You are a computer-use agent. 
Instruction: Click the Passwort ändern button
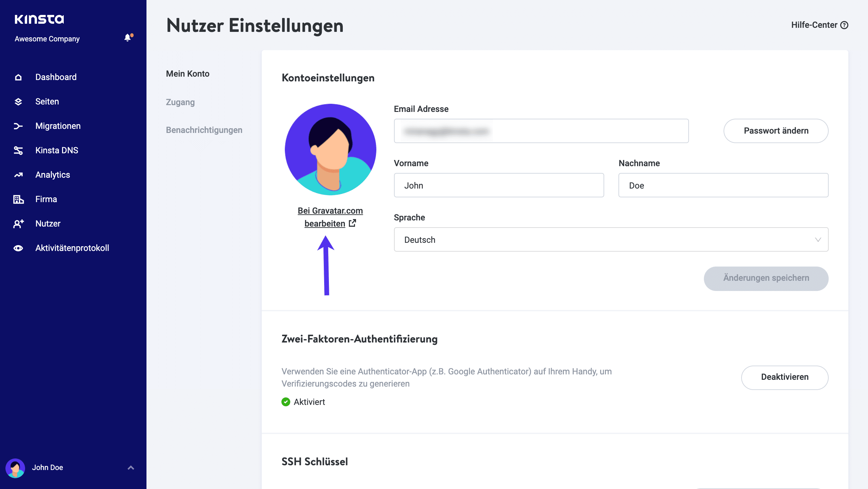776,131
